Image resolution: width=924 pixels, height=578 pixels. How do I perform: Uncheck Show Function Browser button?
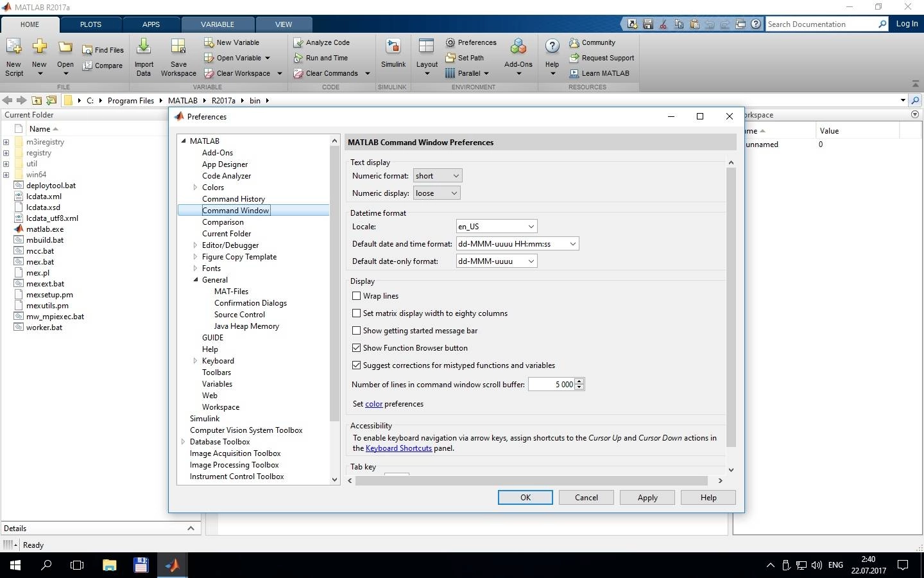tap(356, 348)
